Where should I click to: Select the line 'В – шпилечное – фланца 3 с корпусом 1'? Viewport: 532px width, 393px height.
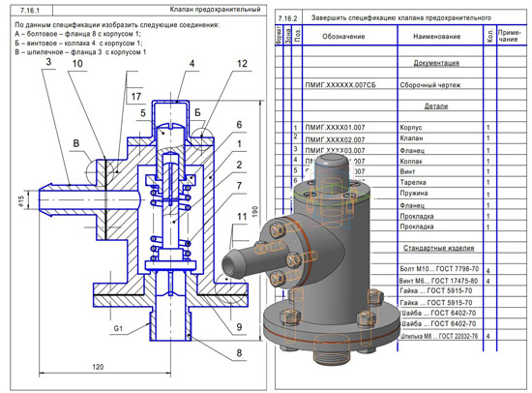80,52
